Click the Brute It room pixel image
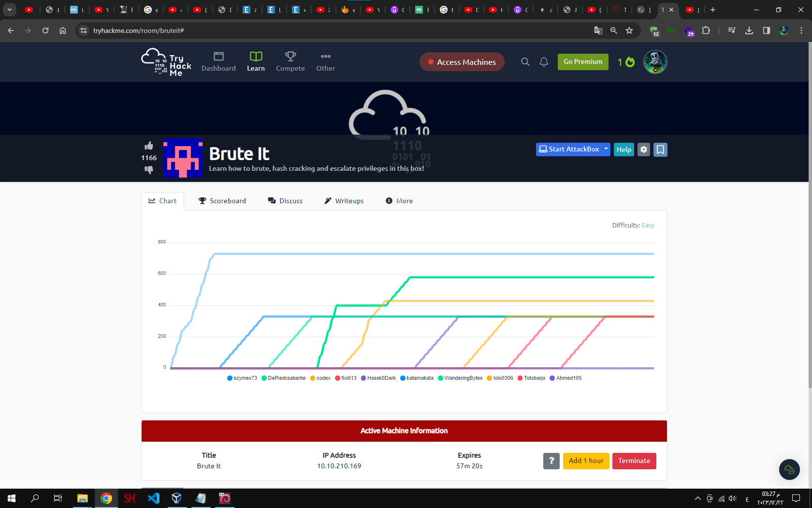This screenshot has height=508, width=812. point(183,158)
